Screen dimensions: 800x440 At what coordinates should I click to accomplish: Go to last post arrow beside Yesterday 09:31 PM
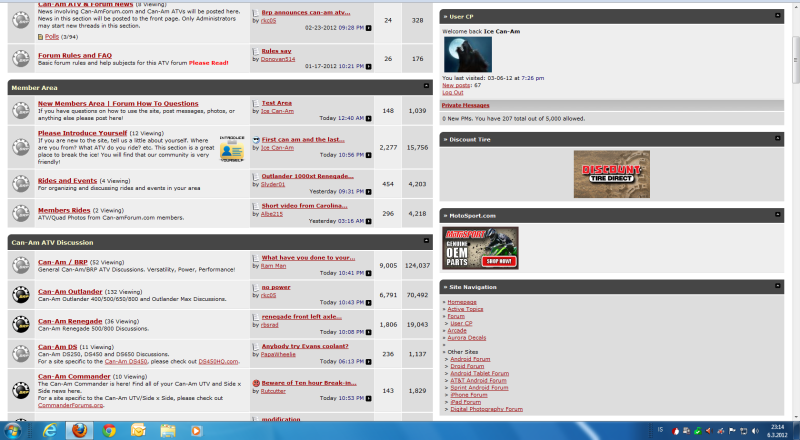click(368, 192)
